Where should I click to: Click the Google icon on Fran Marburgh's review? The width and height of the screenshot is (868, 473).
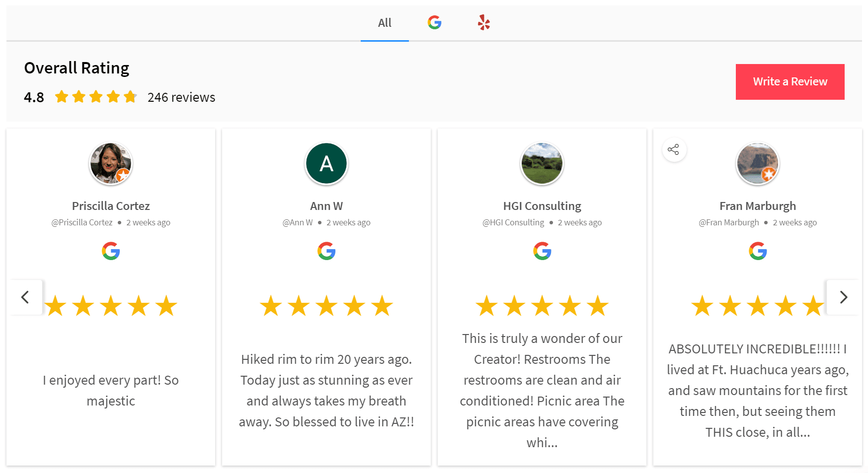(757, 251)
